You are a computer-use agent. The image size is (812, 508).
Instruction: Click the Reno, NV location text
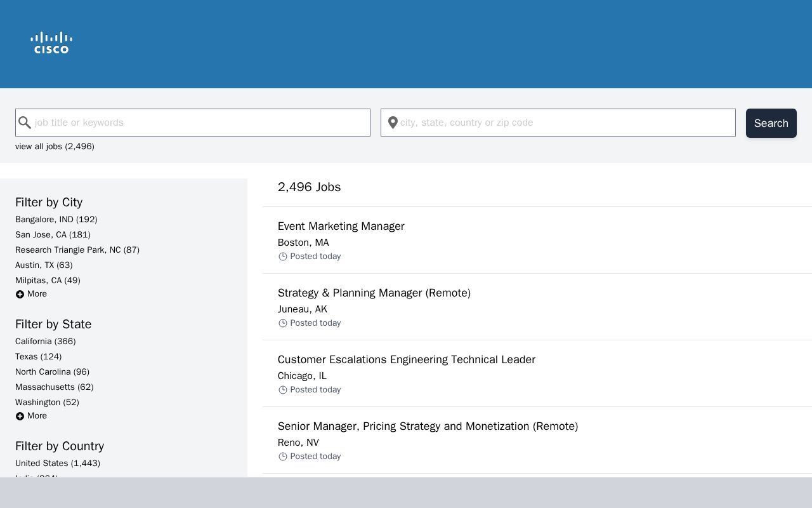click(298, 443)
